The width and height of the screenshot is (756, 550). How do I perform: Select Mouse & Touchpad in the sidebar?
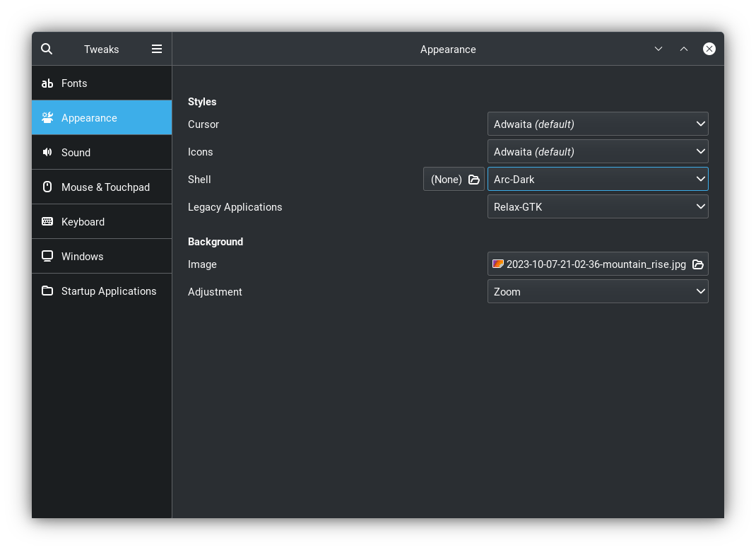[102, 187]
